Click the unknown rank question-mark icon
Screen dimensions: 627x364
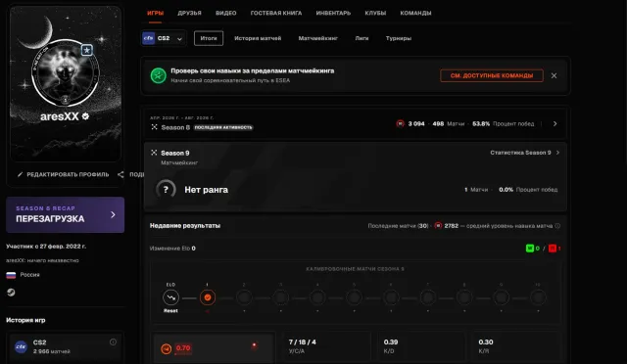pyautogui.click(x=166, y=190)
